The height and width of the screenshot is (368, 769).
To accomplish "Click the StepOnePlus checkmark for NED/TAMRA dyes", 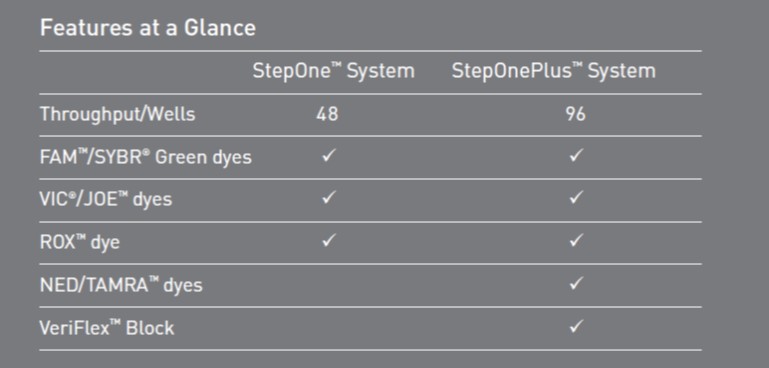I will (576, 283).
